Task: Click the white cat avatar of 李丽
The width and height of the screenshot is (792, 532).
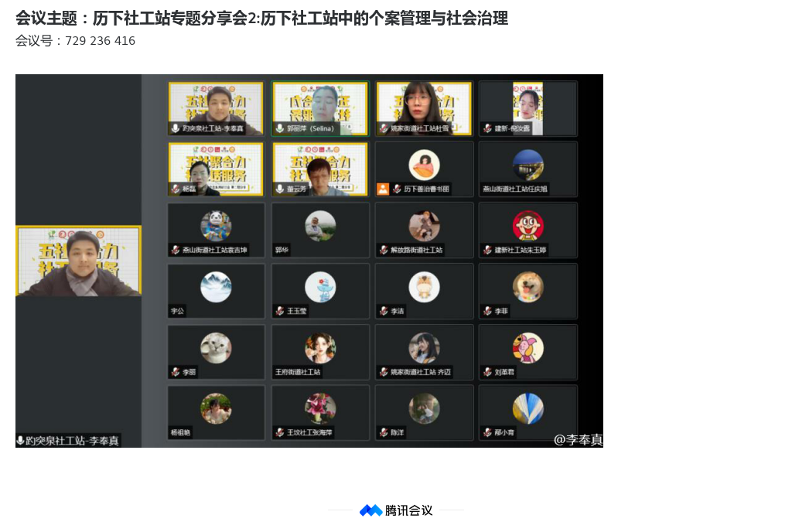Action: click(x=216, y=348)
